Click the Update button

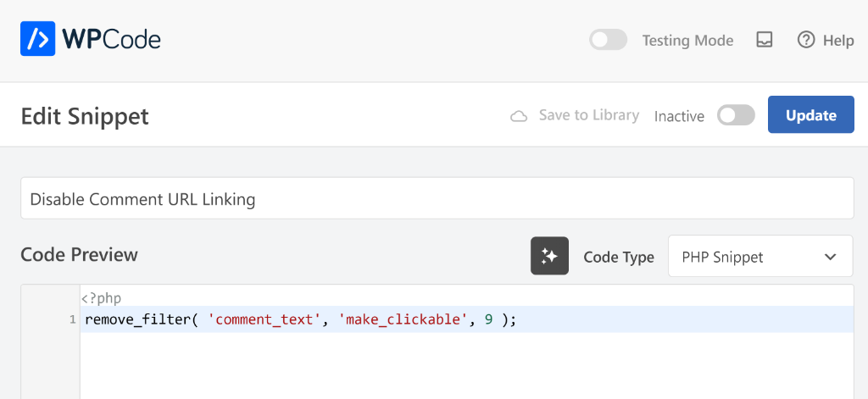coord(811,114)
